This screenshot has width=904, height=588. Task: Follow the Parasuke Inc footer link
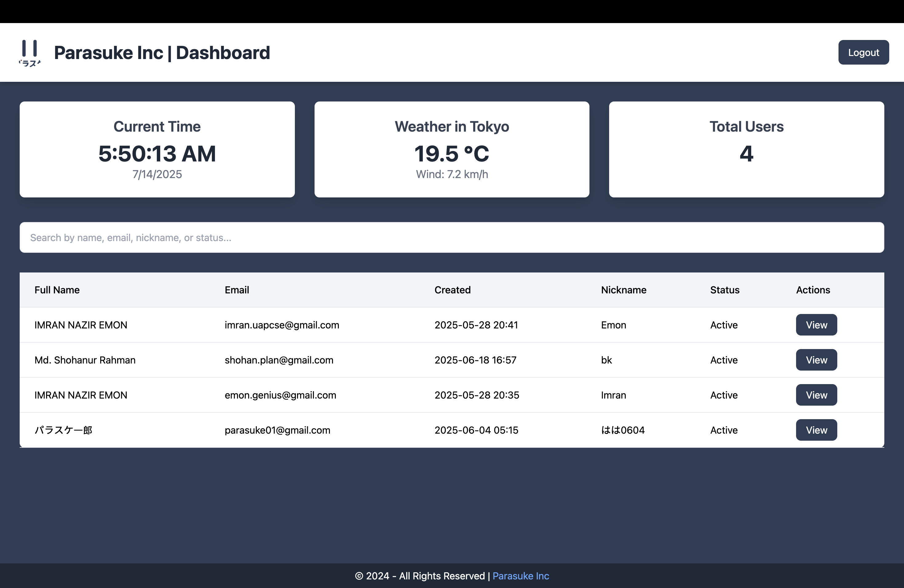click(x=521, y=576)
